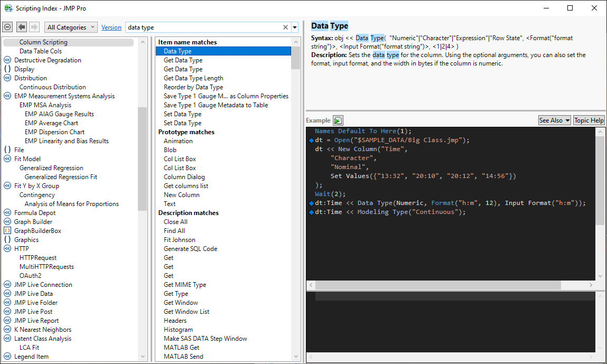Expand the See Also dropdown
Screen dimensions: 607x364
[x=554, y=120]
